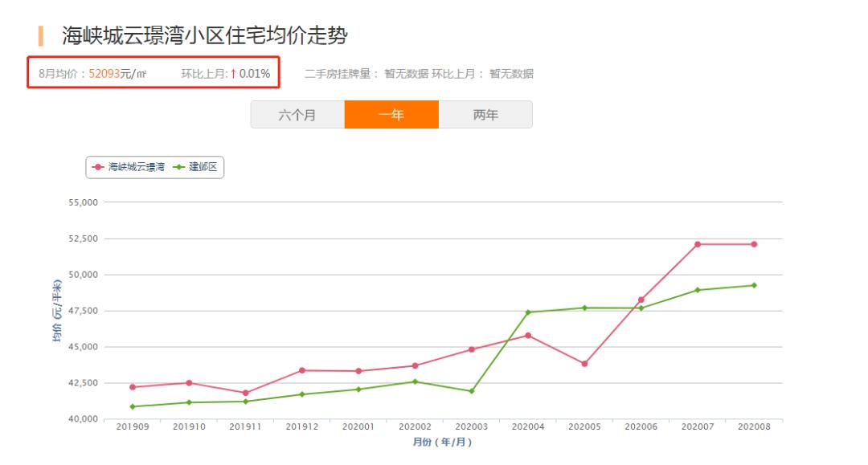Click the 52093元/㎡ average price value

coord(117,74)
